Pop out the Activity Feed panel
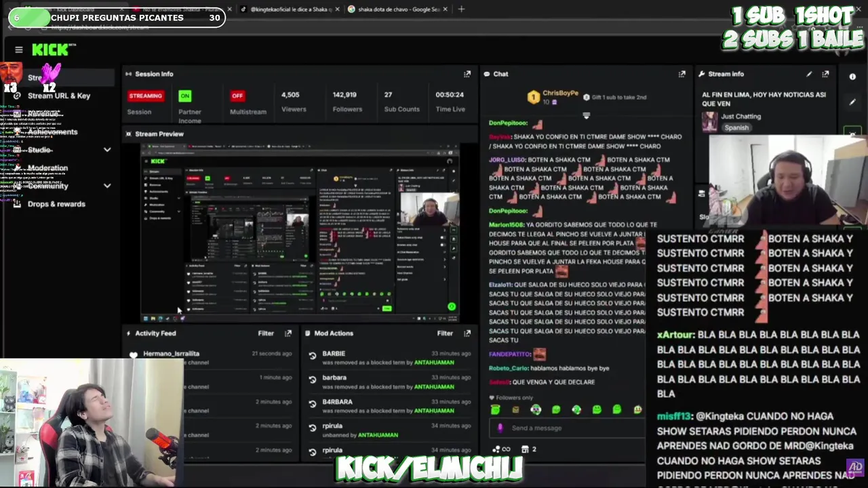This screenshot has width=868, height=488. [288, 333]
